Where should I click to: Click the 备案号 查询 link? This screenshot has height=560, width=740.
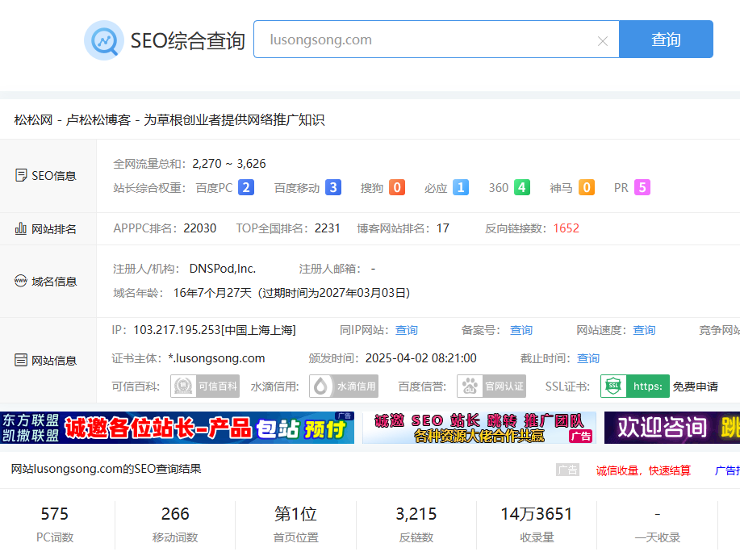click(x=521, y=330)
